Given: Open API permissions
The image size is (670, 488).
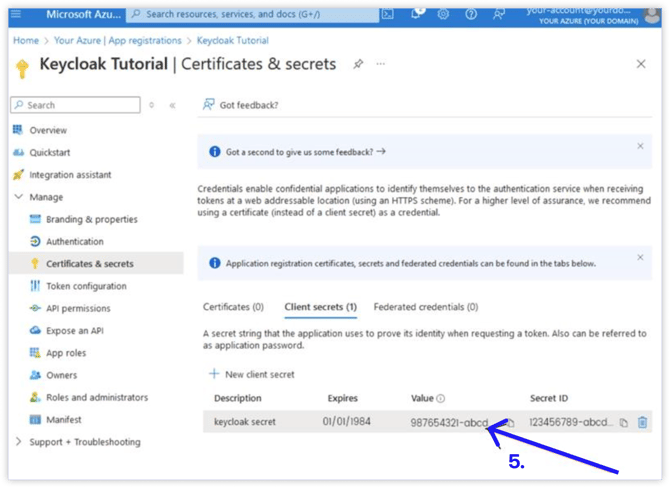Looking at the screenshot, I should (78, 308).
